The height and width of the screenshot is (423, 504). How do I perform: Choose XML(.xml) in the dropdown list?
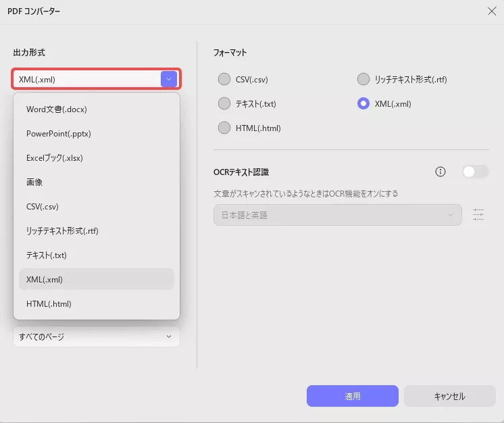(97, 279)
